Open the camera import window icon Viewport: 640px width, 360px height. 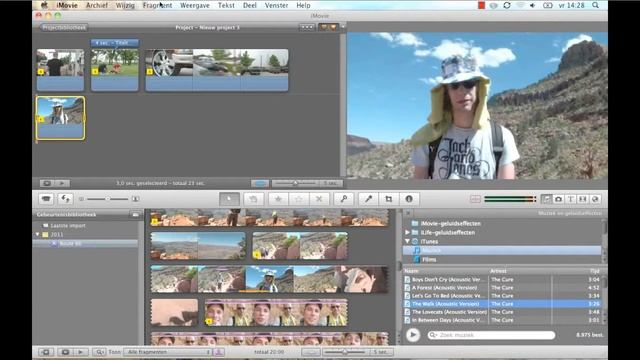pyautogui.click(x=46, y=199)
